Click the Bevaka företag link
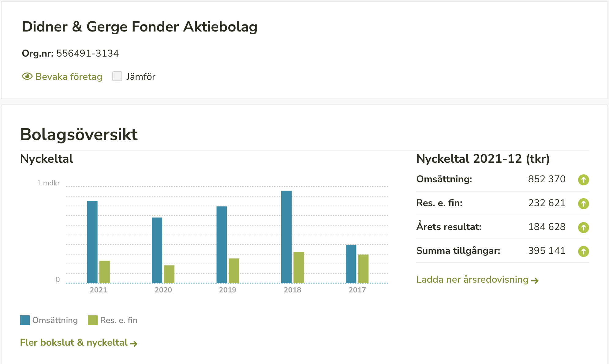The image size is (609, 364). pyautogui.click(x=69, y=76)
